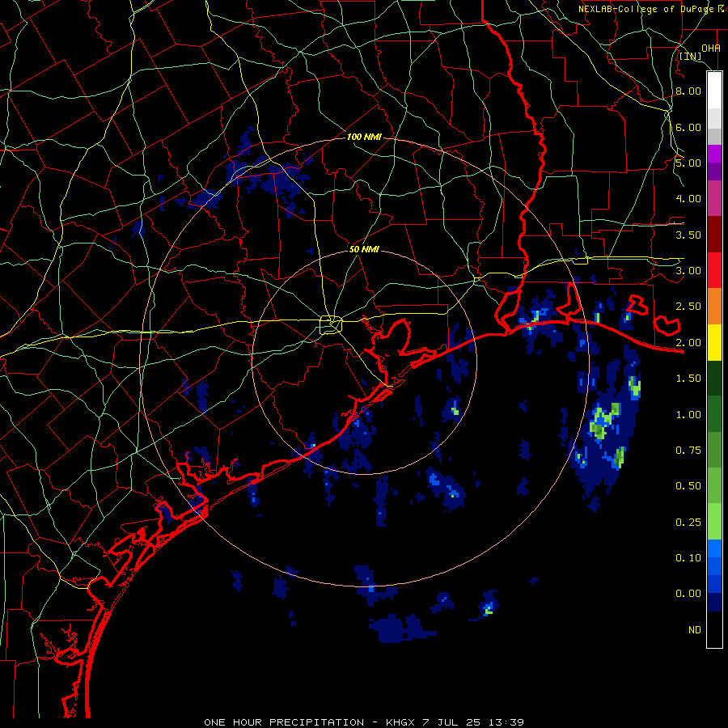Click the lime green 0.25 legend swatch

pos(714,522)
